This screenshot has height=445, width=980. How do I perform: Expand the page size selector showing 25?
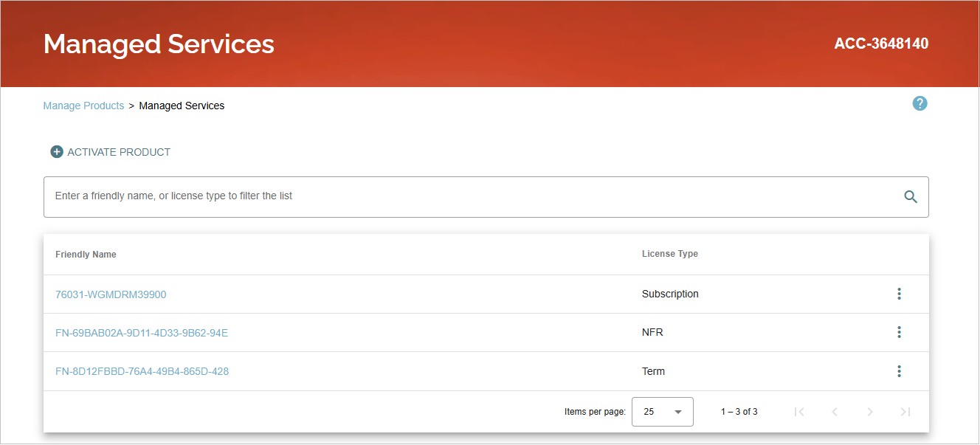click(662, 411)
